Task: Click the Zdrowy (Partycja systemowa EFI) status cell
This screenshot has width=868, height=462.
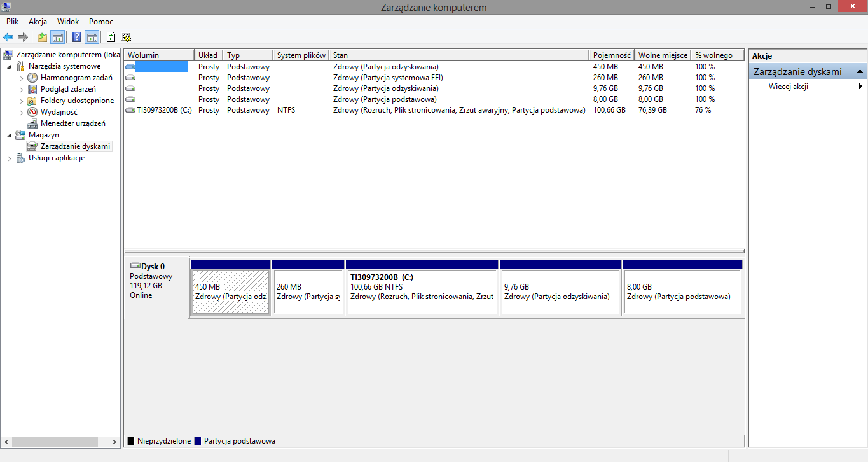Action: [388, 78]
